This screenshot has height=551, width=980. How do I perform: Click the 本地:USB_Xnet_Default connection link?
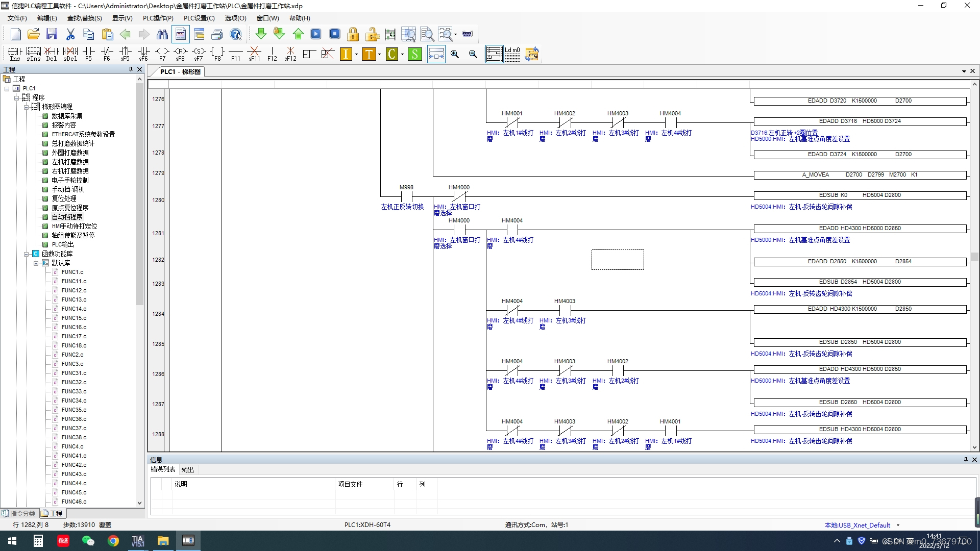click(857, 525)
